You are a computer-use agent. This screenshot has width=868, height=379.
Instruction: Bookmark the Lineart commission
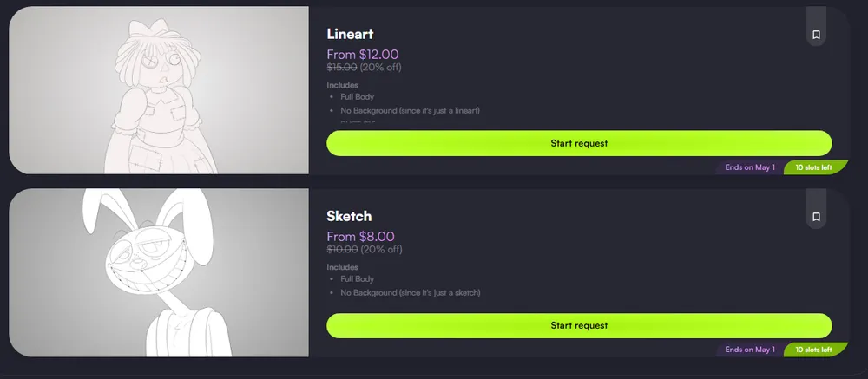[x=816, y=36]
